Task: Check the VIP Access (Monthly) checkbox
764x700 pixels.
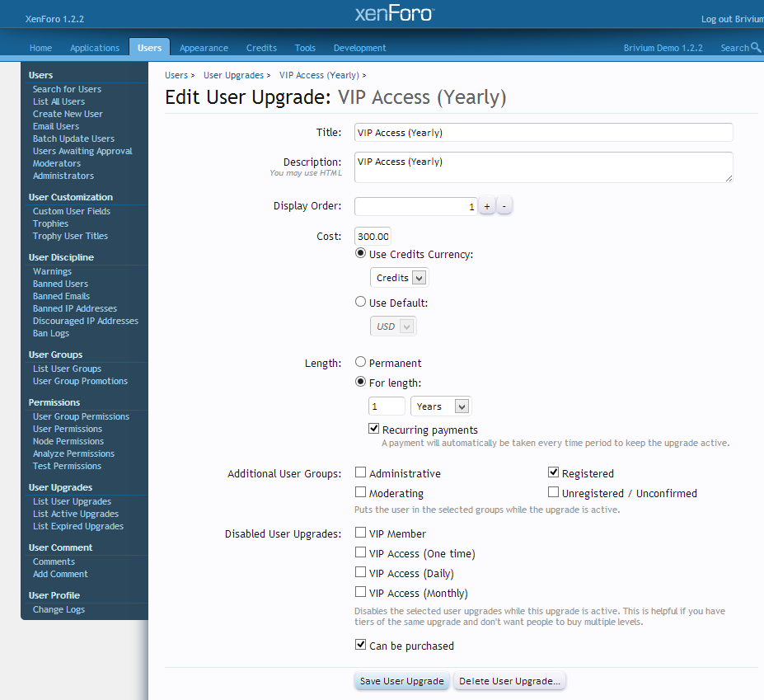Action: [361, 592]
